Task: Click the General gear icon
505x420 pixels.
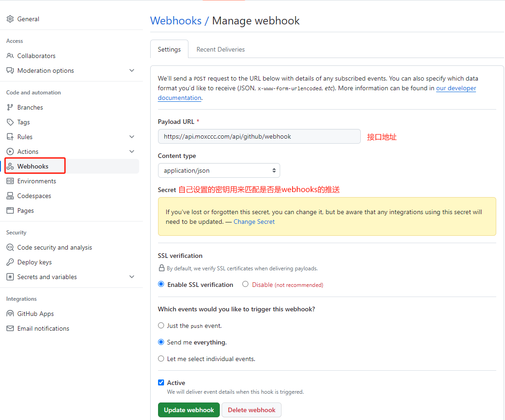Action: pos(10,19)
